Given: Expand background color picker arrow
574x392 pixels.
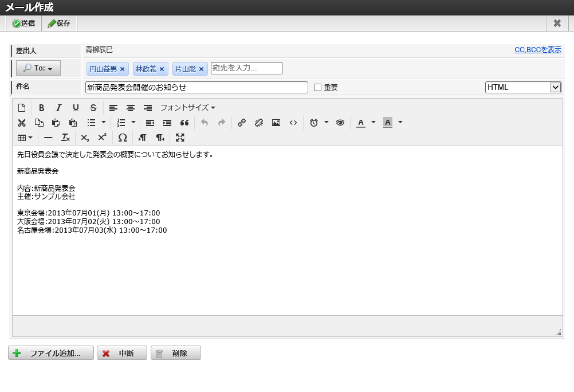Looking at the screenshot, I should point(400,123).
